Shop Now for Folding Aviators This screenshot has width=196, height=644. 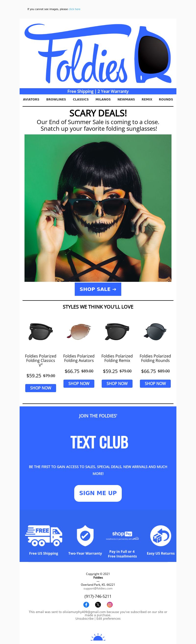(79, 384)
